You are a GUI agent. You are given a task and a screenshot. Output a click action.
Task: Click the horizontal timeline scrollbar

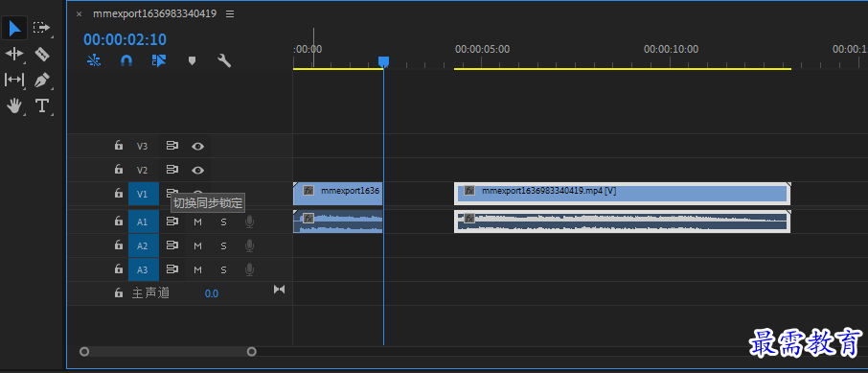click(168, 351)
